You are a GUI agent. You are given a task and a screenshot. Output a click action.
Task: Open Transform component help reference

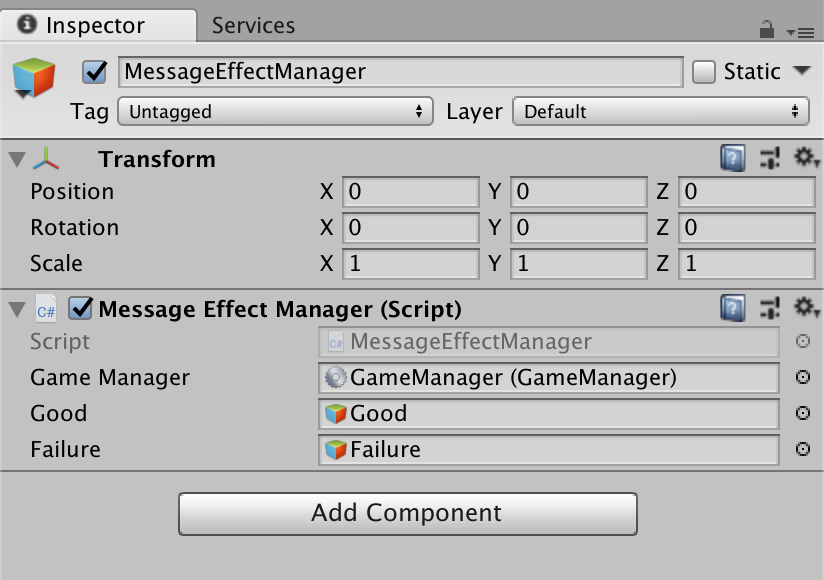(x=733, y=158)
